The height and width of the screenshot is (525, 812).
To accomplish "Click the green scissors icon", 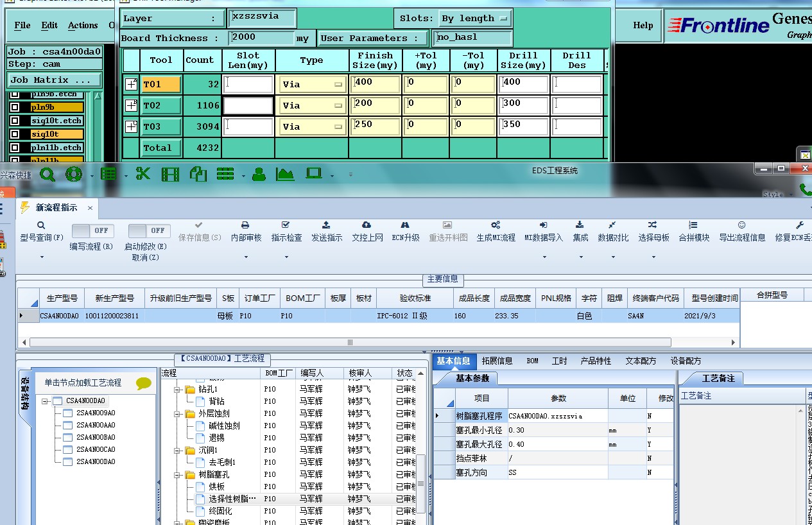I will tap(143, 174).
